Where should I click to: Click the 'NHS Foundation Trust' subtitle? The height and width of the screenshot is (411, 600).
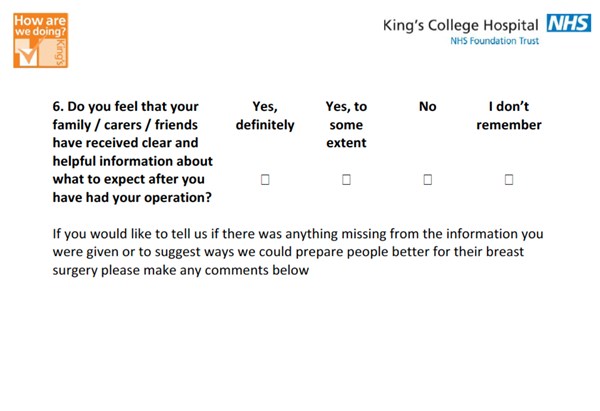point(495,41)
